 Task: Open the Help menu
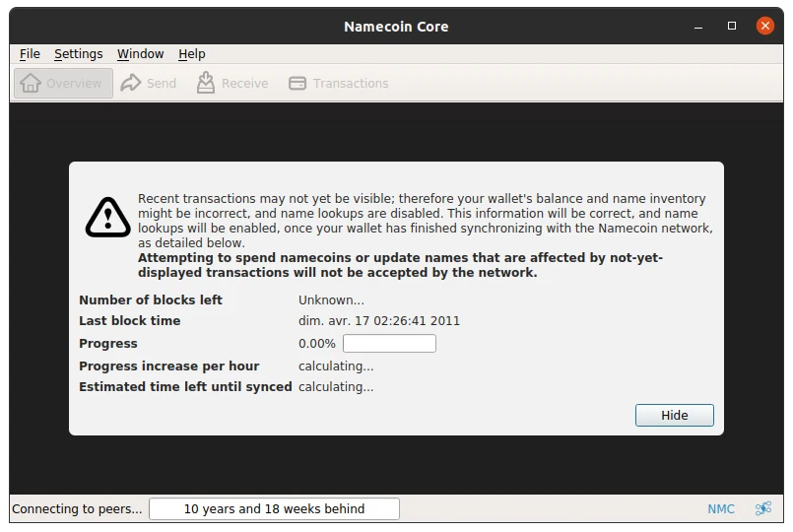[192, 53]
